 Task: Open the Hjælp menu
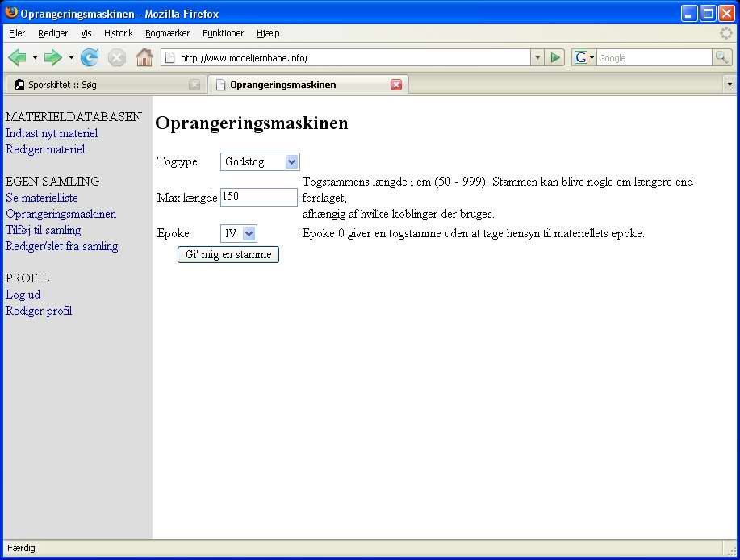tap(268, 33)
